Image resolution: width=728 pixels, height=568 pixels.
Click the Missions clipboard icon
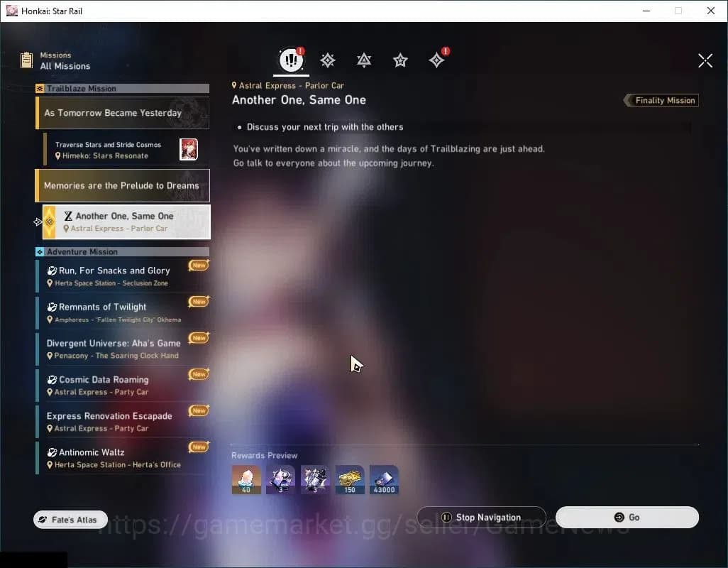(x=26, y=60)
